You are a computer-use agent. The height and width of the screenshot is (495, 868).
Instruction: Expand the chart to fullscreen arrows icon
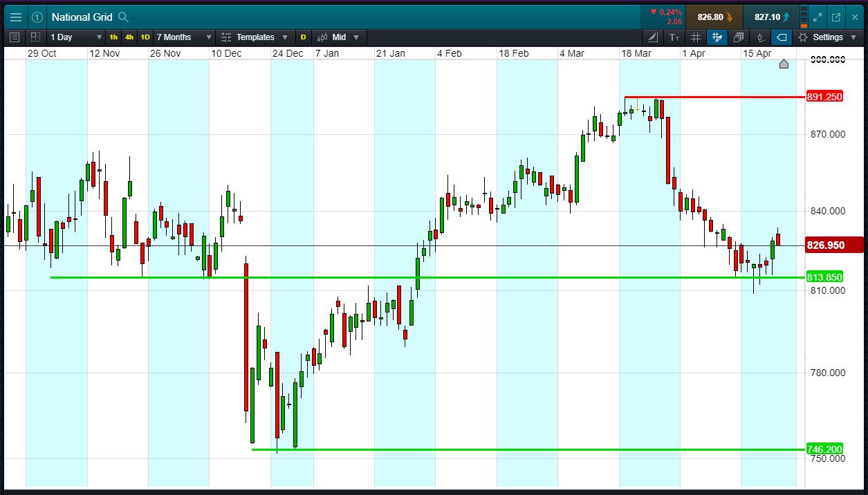pos(818,17)
